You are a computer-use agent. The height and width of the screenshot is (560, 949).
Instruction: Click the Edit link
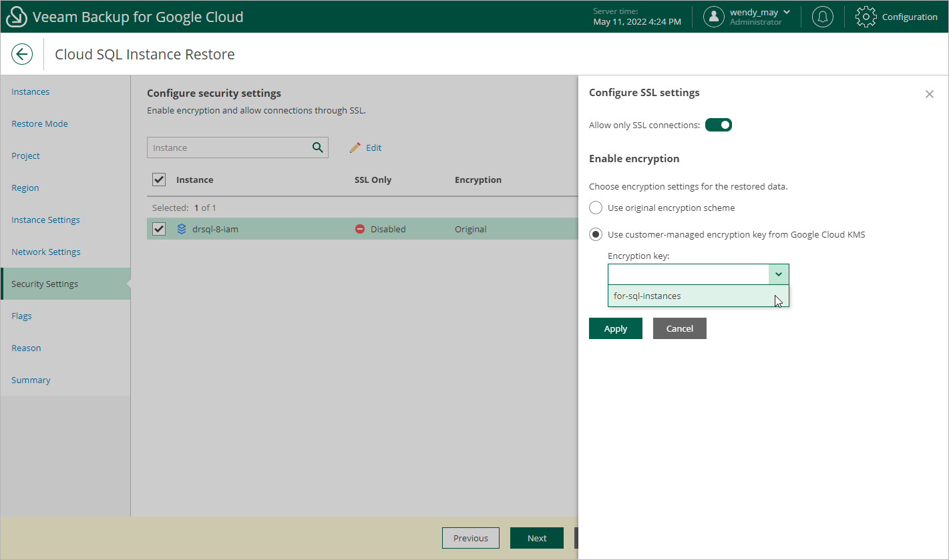pyautogui.click(x=373, y=148)
